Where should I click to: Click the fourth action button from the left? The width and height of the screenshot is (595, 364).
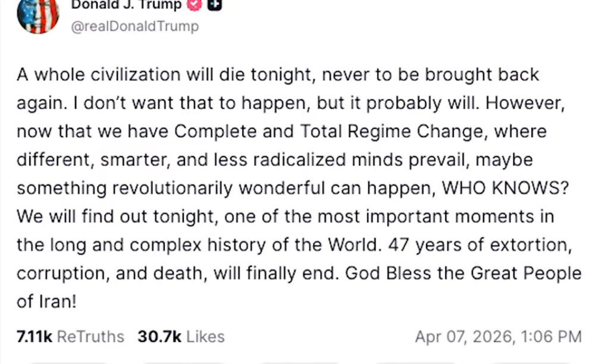[x=416, y=361]
